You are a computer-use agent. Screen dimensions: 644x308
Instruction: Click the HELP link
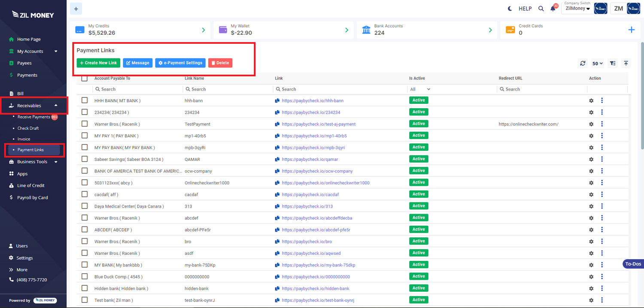525,9
